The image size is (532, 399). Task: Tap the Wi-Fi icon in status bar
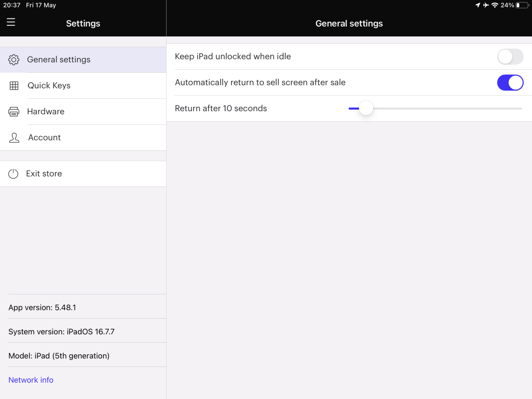[495, 5]
